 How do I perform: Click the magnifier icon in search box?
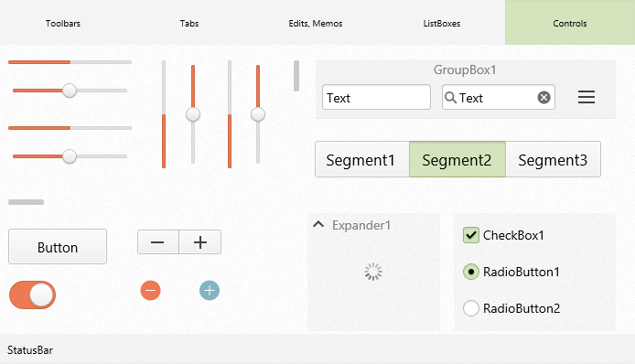coord(450,98)
